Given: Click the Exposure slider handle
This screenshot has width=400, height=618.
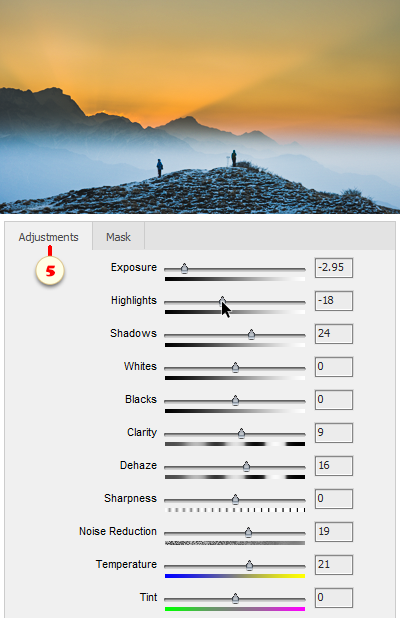Looking at the screenshot, I should 184,269.
